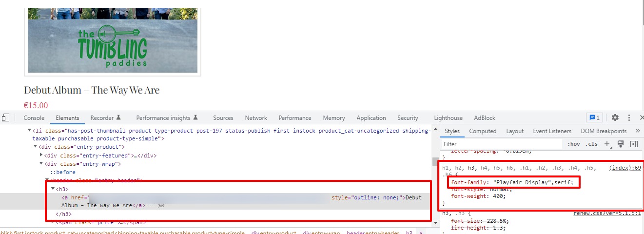Toggle the :hov element state panel
Screen dimensions: 644x234
pyautogui.click(x=574, y=144)
